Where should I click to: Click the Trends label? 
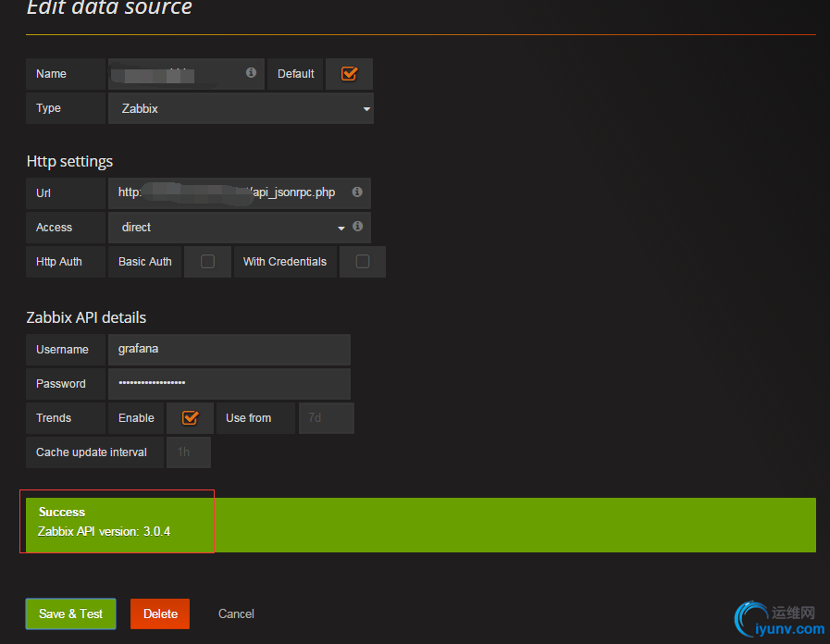pyautogui.click(x=54, y=418)
